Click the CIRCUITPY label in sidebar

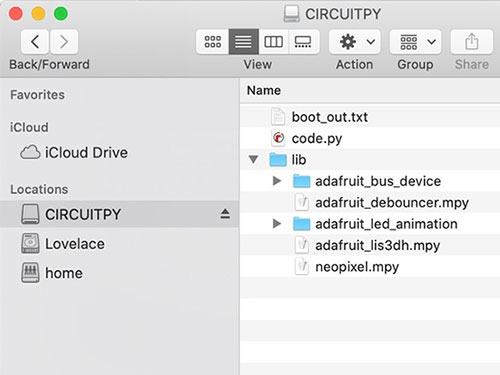(83, 214)
